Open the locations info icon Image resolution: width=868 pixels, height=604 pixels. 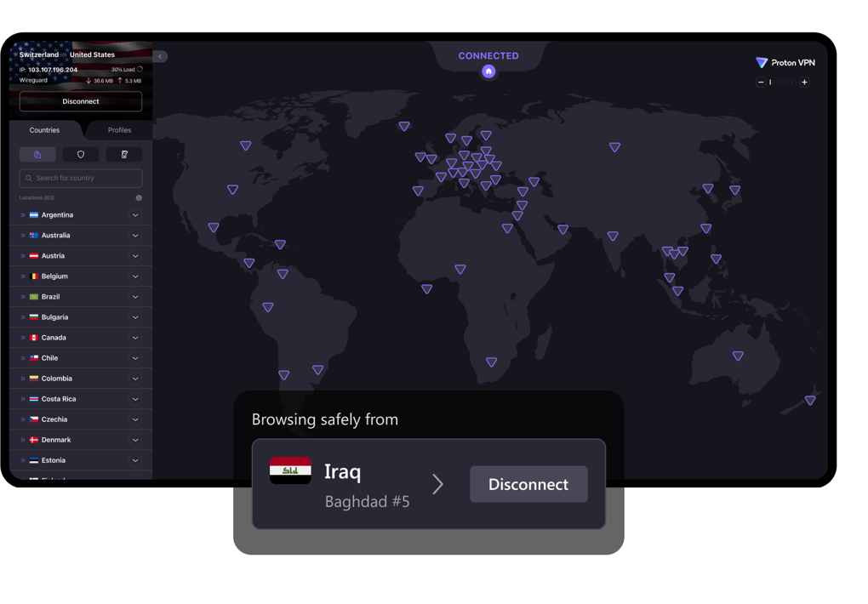(139, 197)
